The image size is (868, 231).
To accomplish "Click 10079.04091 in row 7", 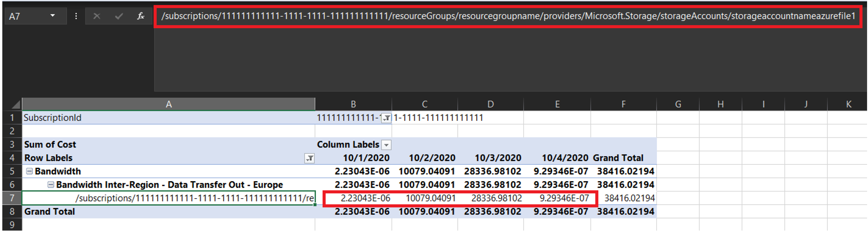I will pyautogui.click(x=431, y=198).
